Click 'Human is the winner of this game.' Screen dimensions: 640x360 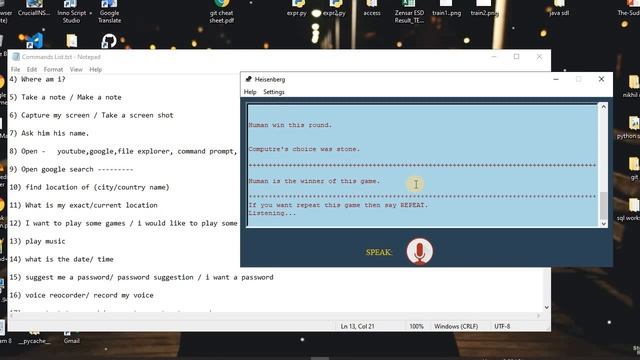point(314,181)
